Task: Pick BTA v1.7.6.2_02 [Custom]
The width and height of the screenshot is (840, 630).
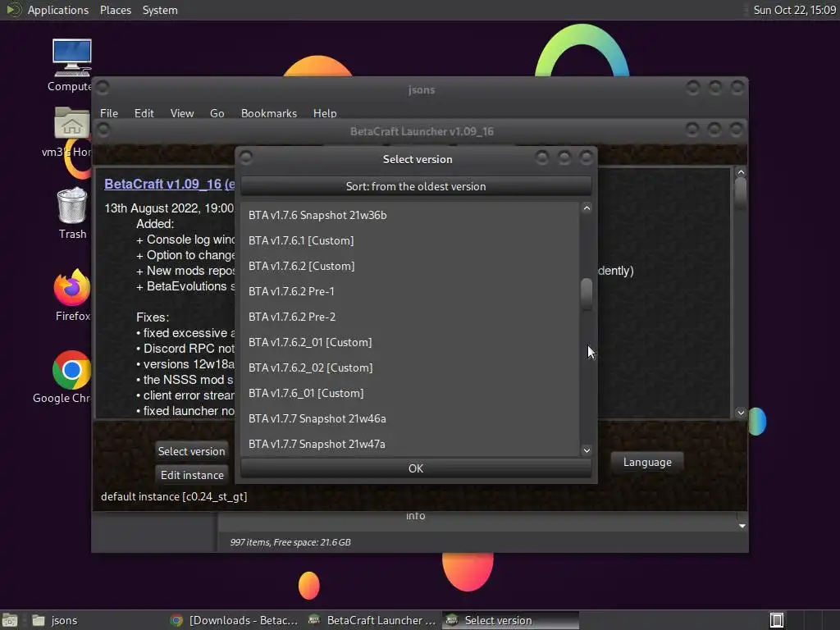Action: tap(410, 367)
